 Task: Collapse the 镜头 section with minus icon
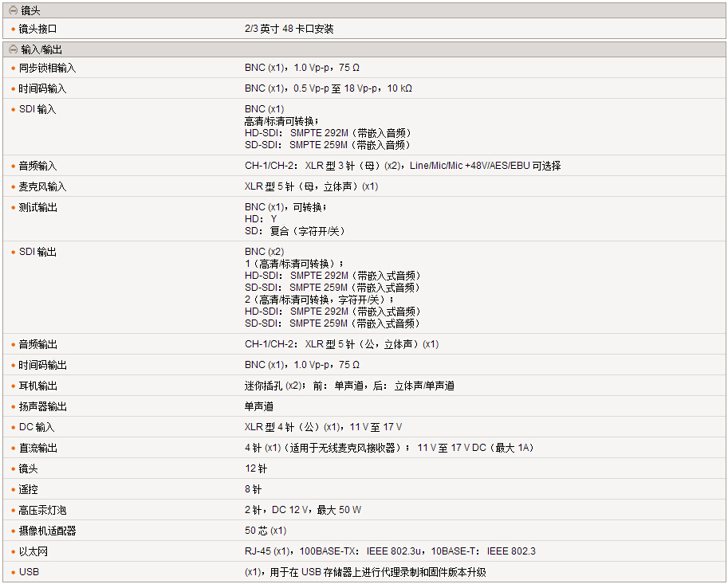pos(13,10)
